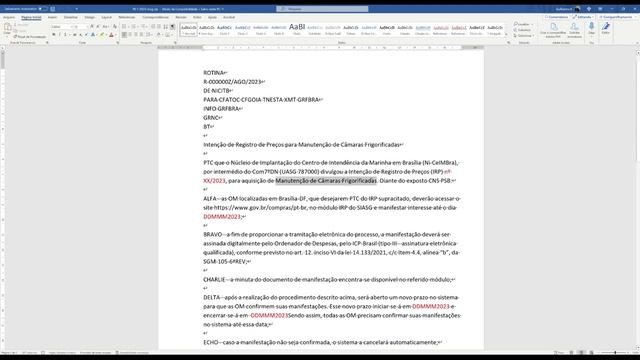The height and width of the screenshot is (360, 640).
Task: Click the bullet list icon
Action: (125, 27)
